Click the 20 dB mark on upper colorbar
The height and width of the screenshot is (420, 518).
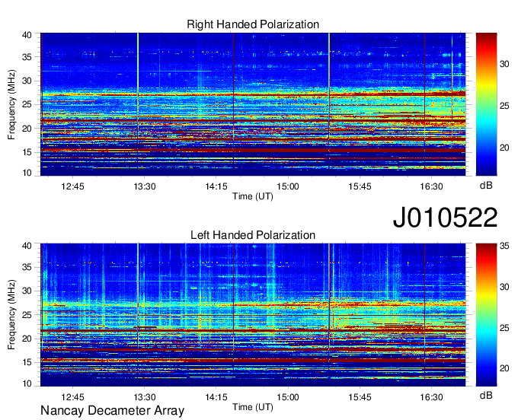click(504, 148)
